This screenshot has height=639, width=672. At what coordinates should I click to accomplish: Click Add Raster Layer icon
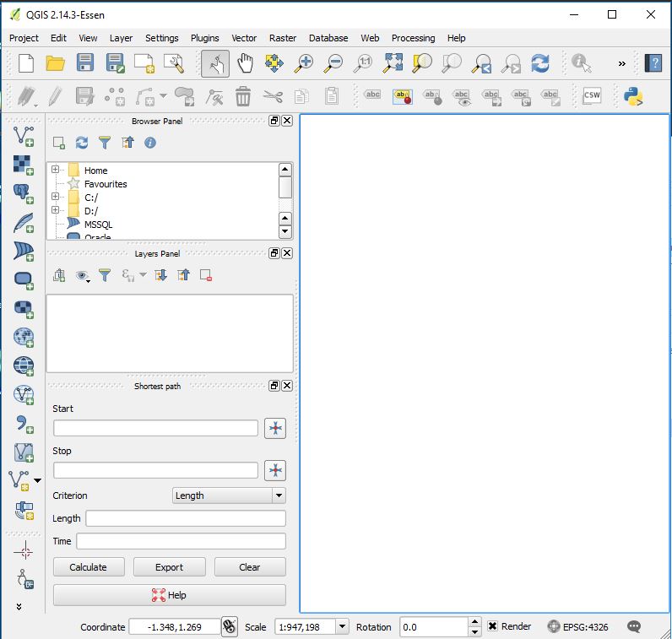24,165
